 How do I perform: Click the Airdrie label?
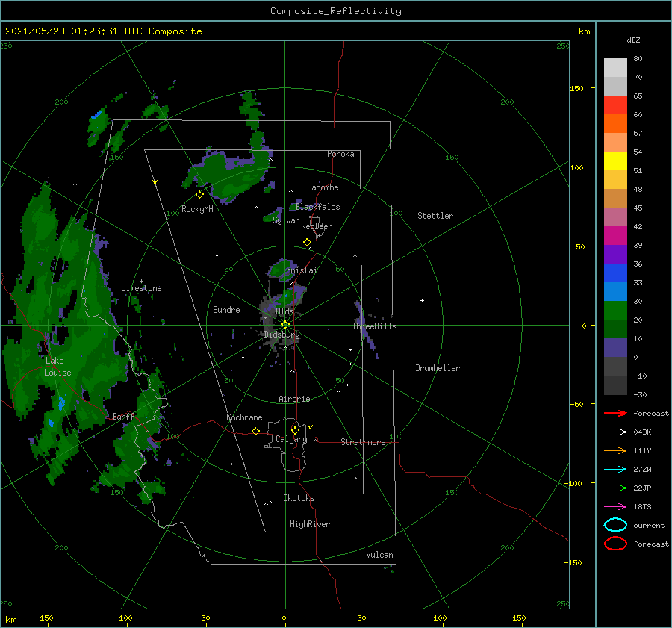pyautogui.click(x=294, y=399)
